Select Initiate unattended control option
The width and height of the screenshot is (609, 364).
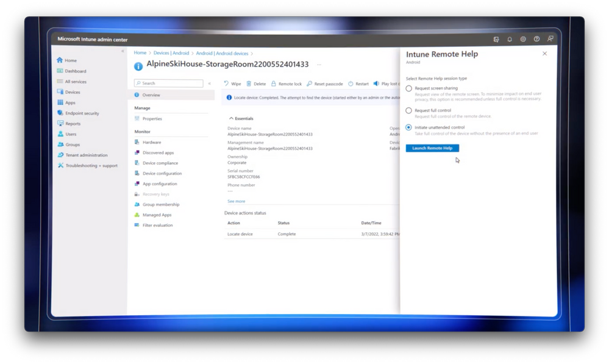[408, 127]
